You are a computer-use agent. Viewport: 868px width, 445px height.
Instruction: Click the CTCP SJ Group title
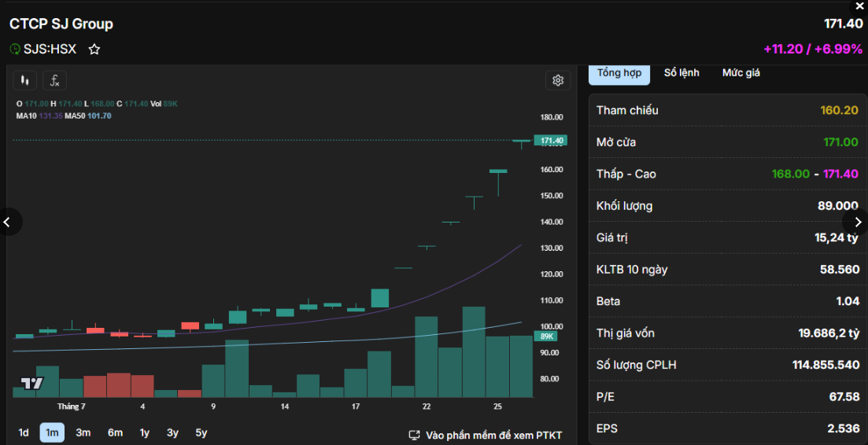(x=61, y=24)
